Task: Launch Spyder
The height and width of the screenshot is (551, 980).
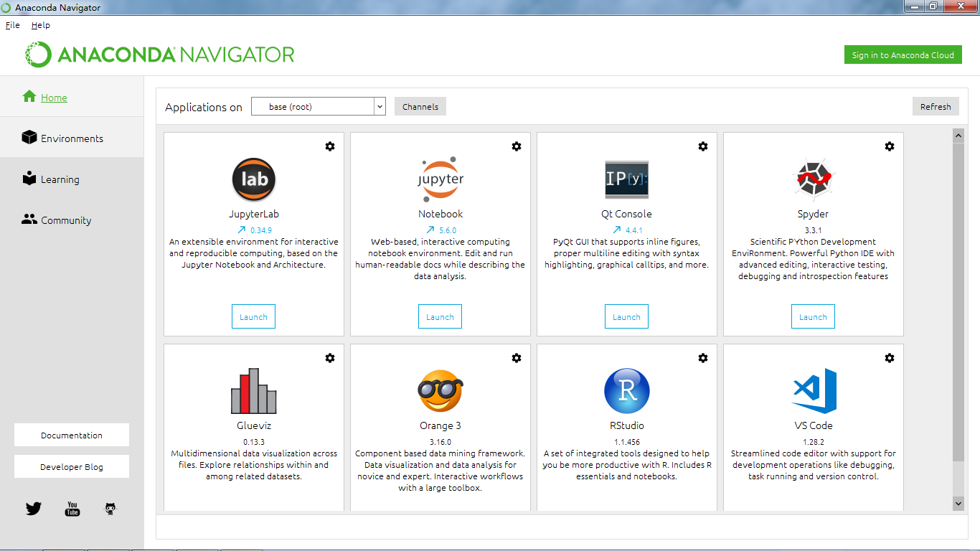Action: click(x=813, y=316)
